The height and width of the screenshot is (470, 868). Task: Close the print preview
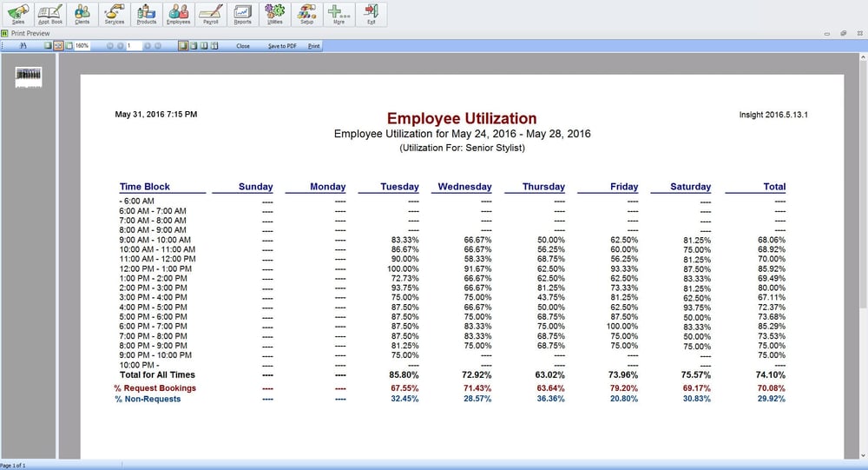point(243,46)
